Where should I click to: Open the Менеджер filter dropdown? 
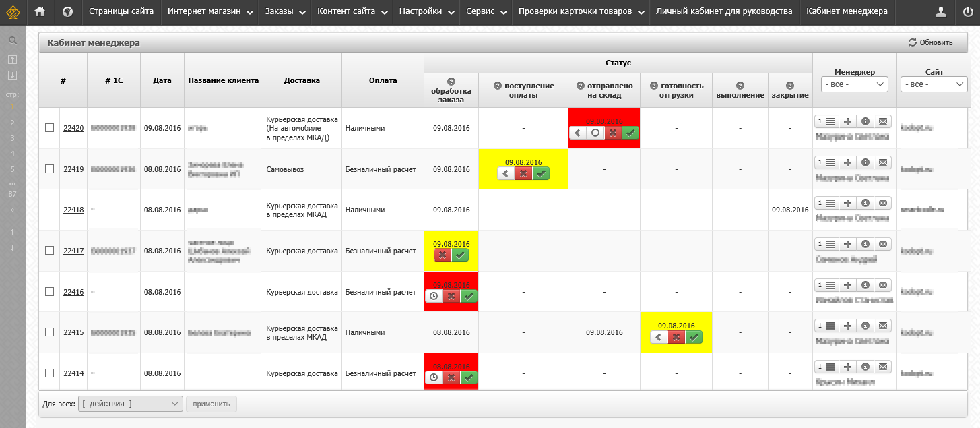point(855,84)
